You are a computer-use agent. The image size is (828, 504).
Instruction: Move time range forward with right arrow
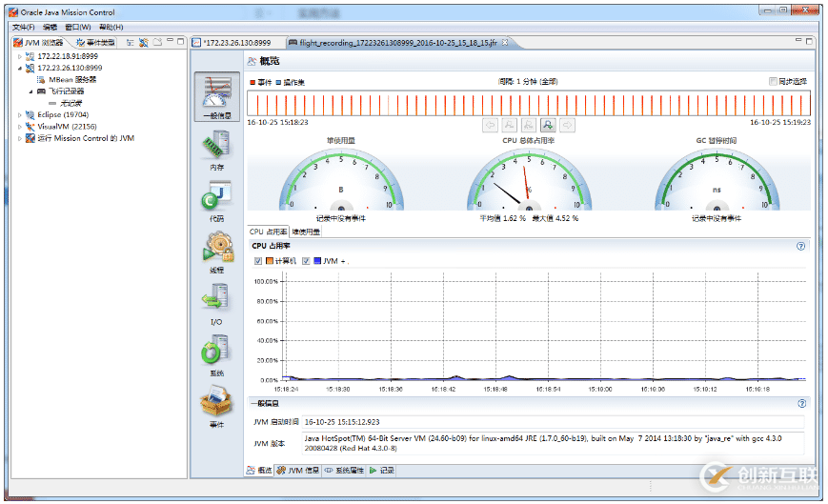coord(567,125)
